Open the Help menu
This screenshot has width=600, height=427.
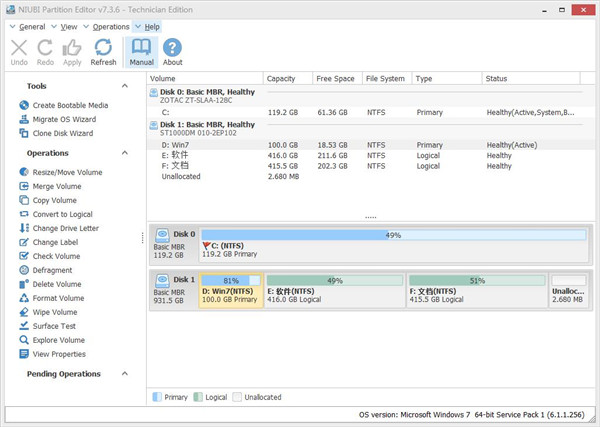147,27
